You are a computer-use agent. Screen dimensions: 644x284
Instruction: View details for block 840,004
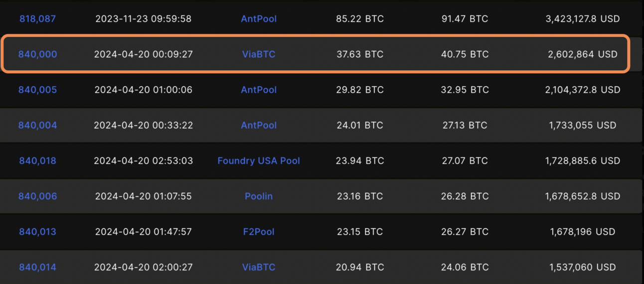coord(37,125)
